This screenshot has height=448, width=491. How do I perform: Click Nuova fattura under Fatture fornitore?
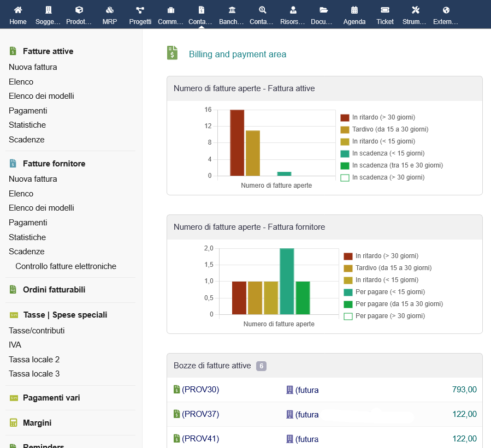(x=33, y=179)
